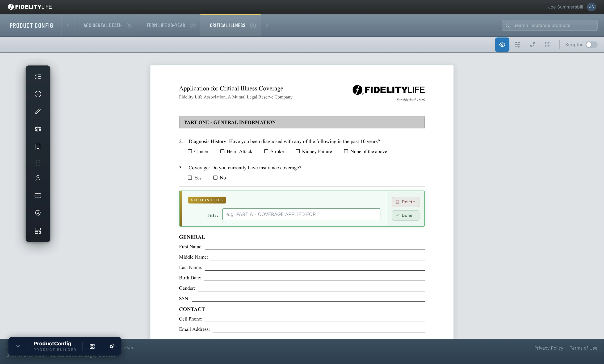
Task: Check the Cancer checkbox
Action: point(190,151)
